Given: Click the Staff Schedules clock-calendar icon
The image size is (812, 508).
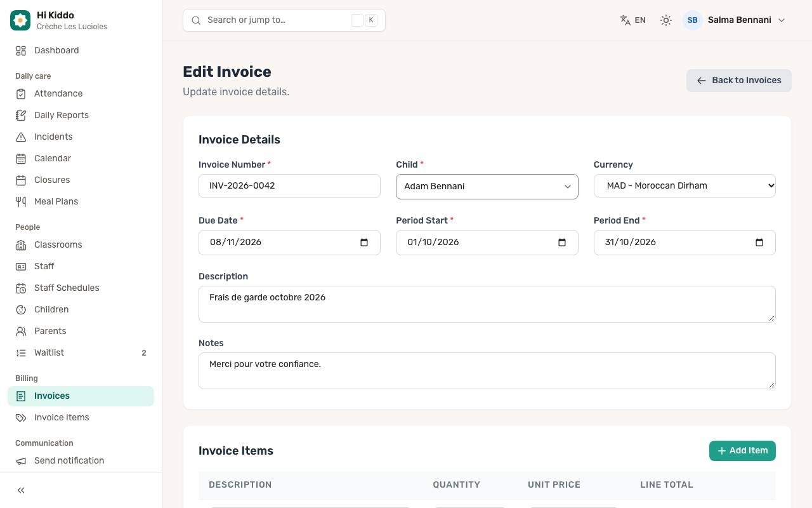Looking at the screenshot, I should coord(21,288).
